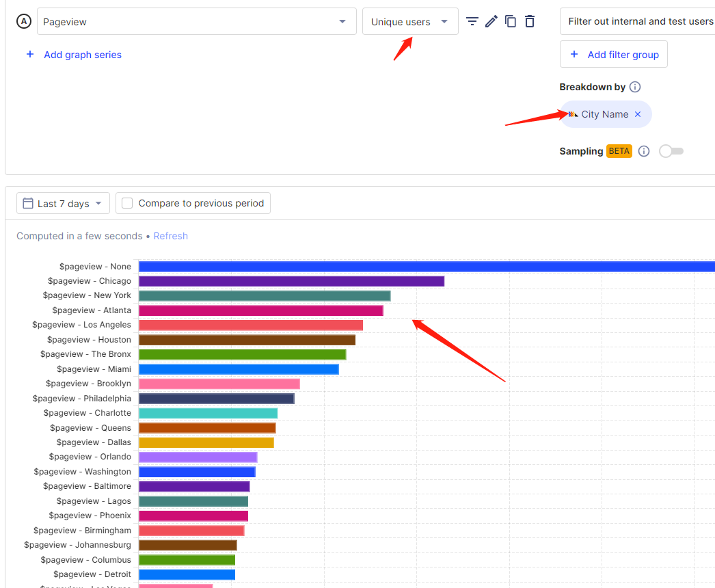Click Filter out internal and test users
The image size is (715, 588).
click(x=638, y=21)
